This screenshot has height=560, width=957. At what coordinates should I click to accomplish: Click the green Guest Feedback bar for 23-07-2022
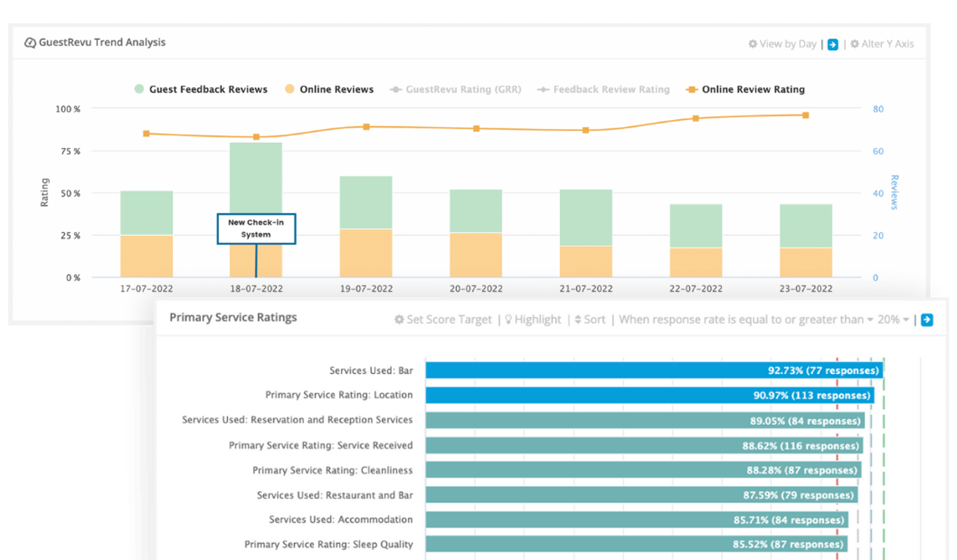(x=806, y=226)
